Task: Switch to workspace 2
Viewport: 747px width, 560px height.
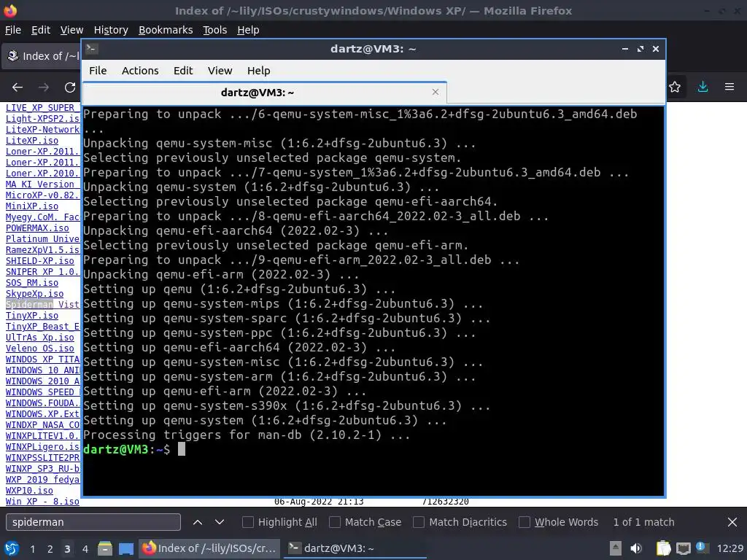Action: coord(50,549)
